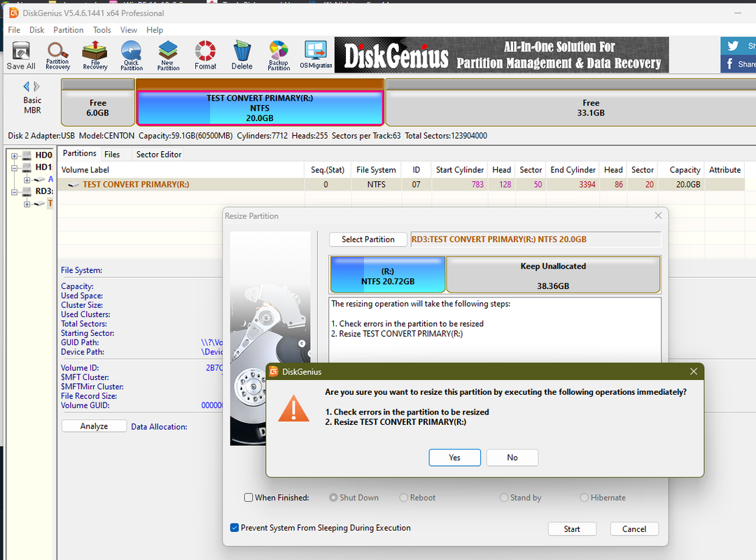The height and width of the screenshot is (560, 756).
Task: Click the orange warning triangle in the confirmation dialog
Action: pos(293,409)
